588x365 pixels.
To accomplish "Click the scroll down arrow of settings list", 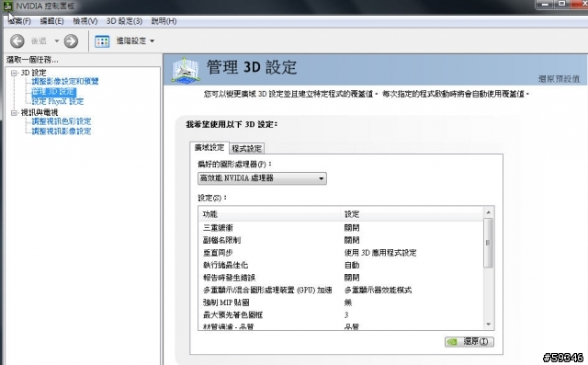I will tap(488, 325).
